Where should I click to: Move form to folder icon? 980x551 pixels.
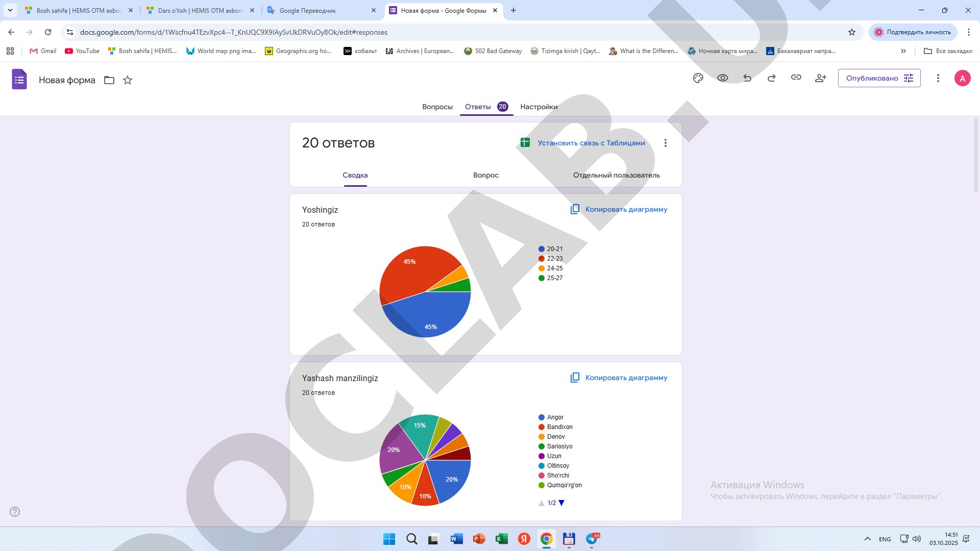109,80
